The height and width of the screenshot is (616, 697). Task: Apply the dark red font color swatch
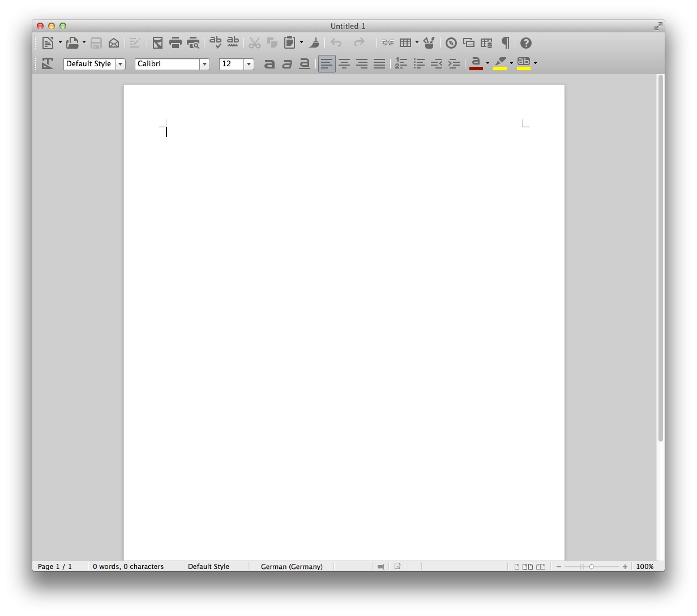point(476,64)
